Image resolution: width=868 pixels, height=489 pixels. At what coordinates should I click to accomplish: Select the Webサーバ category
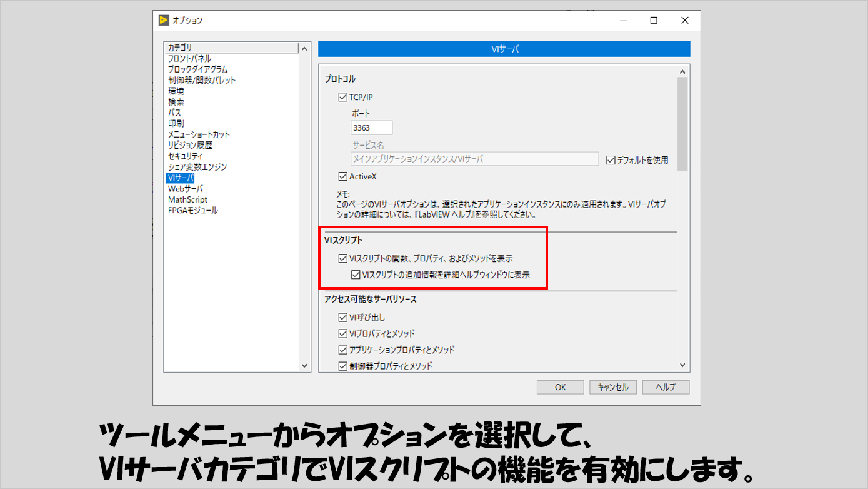pyautogui.click(x=185, y=189)
